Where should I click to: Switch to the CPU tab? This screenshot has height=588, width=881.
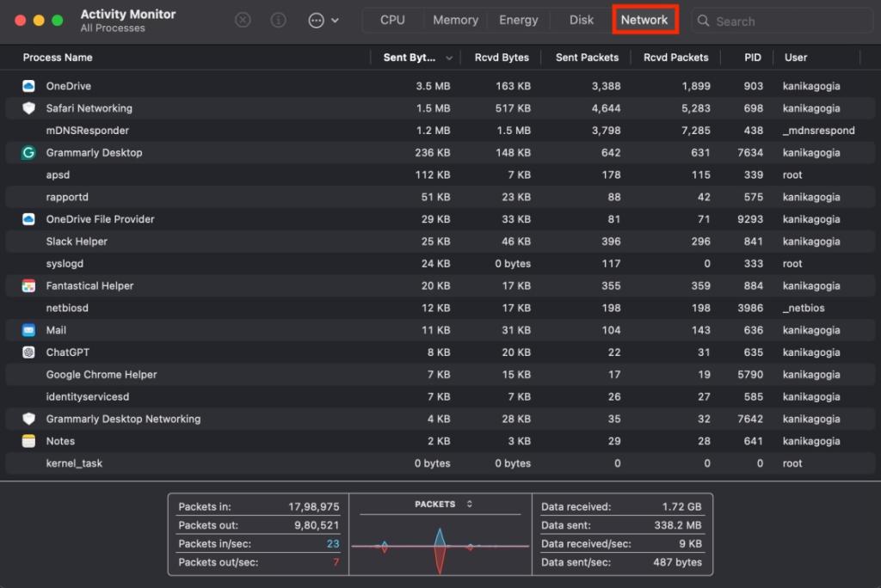point(392,19)
